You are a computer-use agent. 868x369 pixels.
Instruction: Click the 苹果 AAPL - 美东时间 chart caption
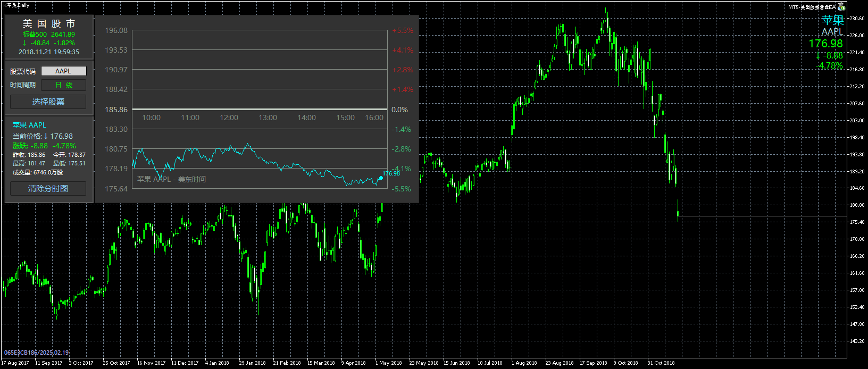[x=171, y=179]
